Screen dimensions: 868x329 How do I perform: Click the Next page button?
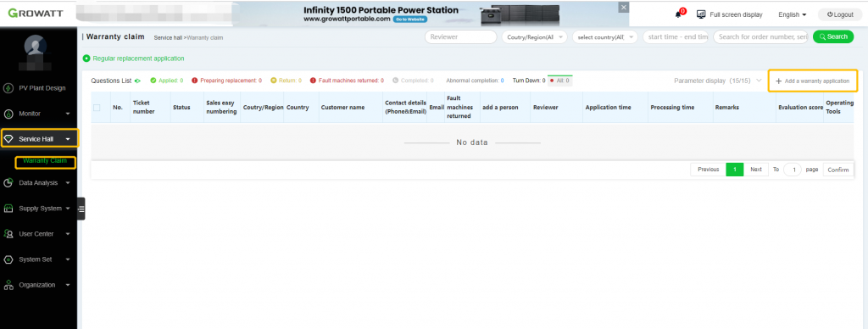[x=755, y=170]
